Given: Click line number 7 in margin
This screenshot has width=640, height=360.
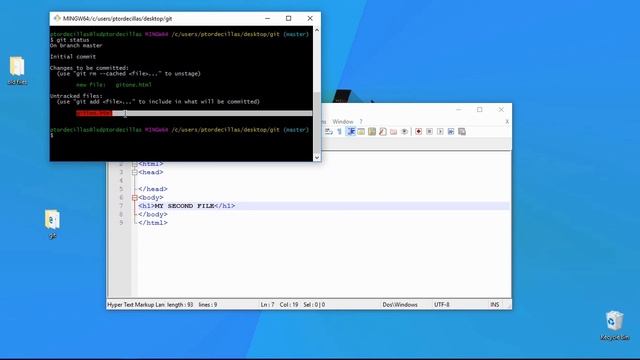Looking at the screenshot, I should 121,206.
